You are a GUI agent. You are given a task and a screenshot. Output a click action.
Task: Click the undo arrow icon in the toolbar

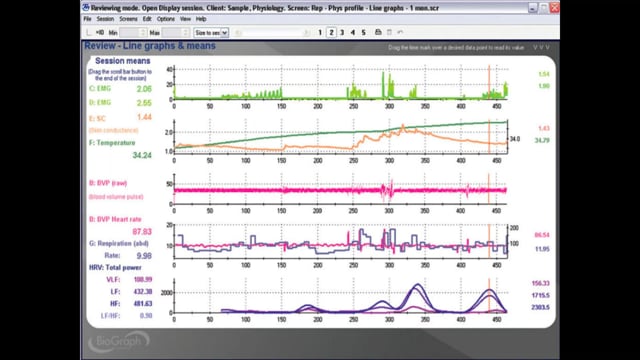(400, 32)
